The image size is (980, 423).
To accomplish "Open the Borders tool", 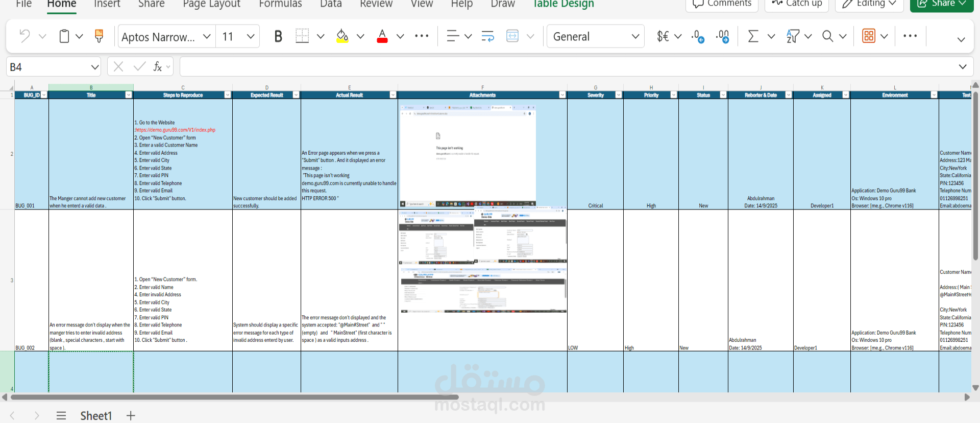I will (302, 36).
